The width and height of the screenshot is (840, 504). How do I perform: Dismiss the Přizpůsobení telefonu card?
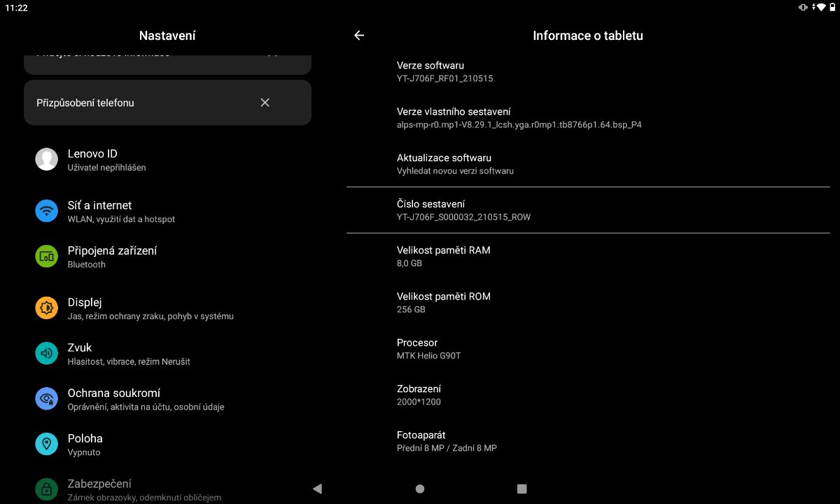point(265,102)
